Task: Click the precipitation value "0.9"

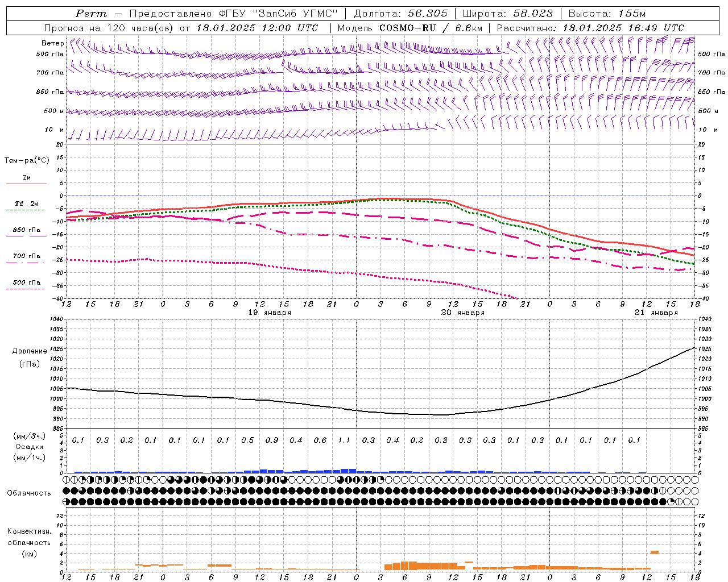Action: (272, 440)
